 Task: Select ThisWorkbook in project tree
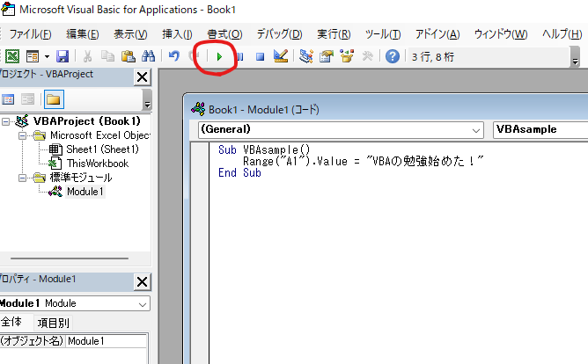(98, 164)
